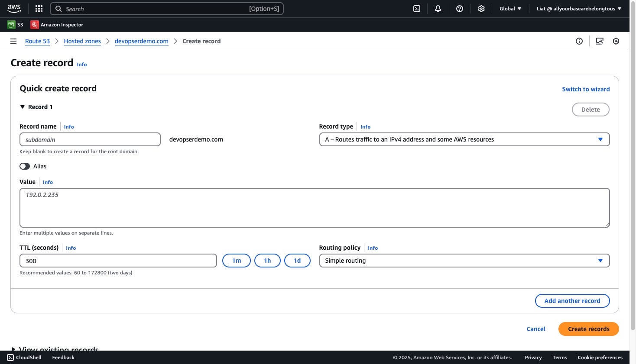Set TTL with the 1d button

[297, 261]
